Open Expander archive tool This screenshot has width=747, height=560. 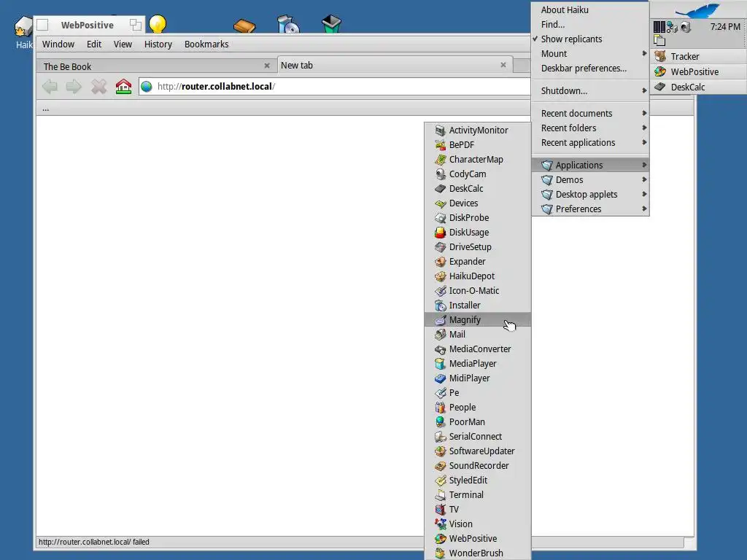pyautogui.click(x=477, y=262)
